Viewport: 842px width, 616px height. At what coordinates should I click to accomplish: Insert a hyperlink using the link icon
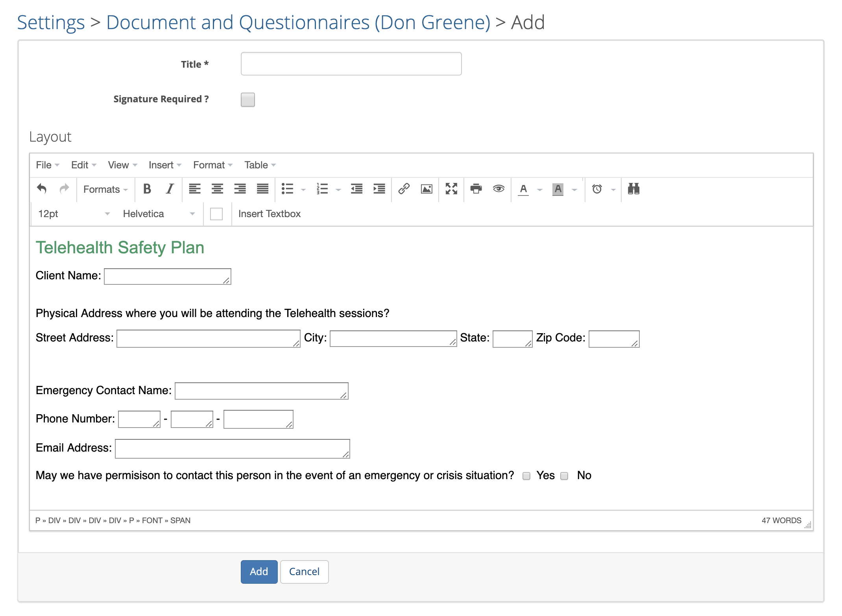coord(404,189)
